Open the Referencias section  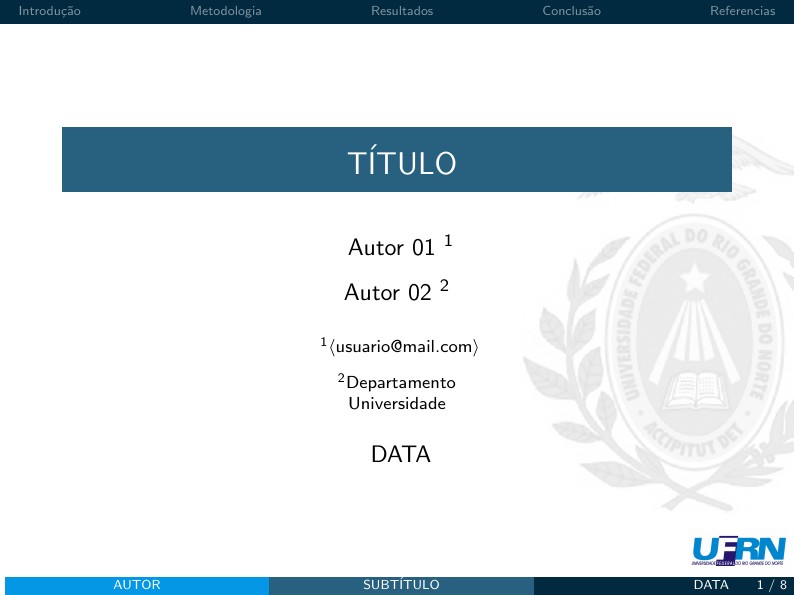click(742, 11)
